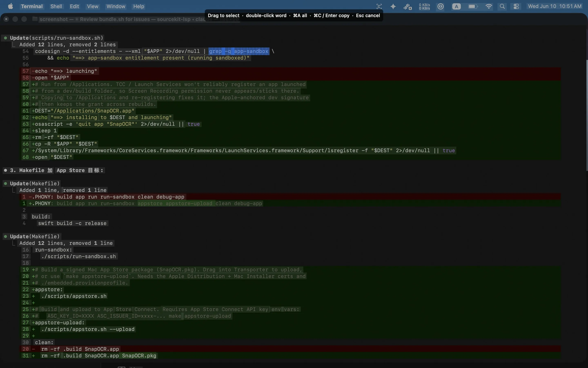Click the battery status icon
Image resolution: width=588 pixels, height=368 pixels.
473,6
